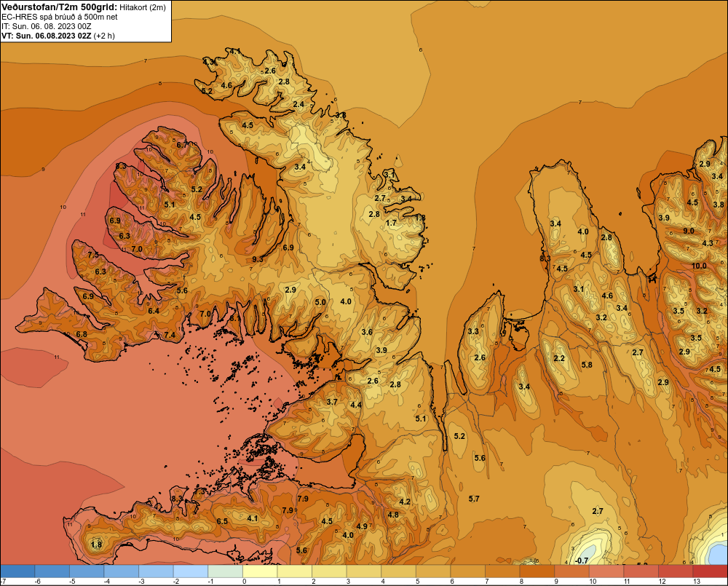Click the '-0.7' glacier temperature value

tap(581, 561)
